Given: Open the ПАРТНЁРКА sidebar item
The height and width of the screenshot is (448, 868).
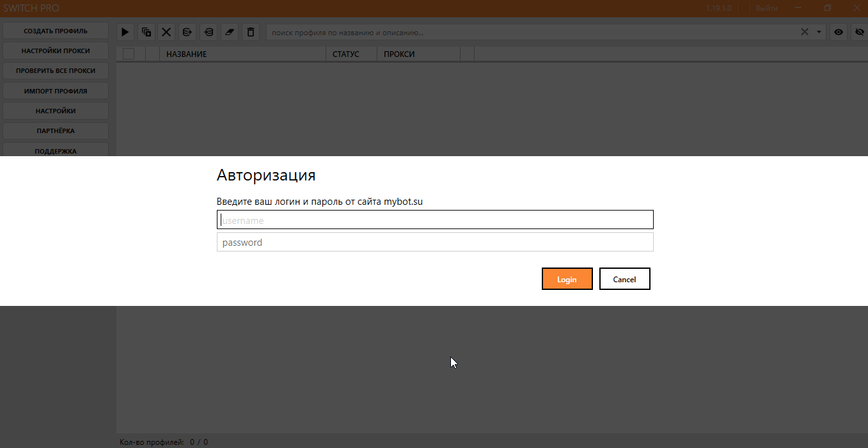Looking at the screenshot, I should (56, 131).
